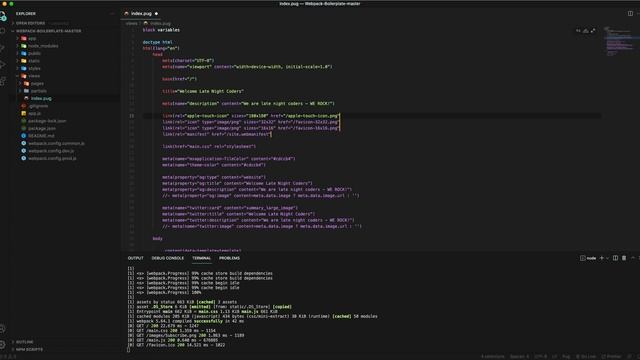Maximize the panel with the chevron-up icon
Screen dimensions: 640x360
633,258
